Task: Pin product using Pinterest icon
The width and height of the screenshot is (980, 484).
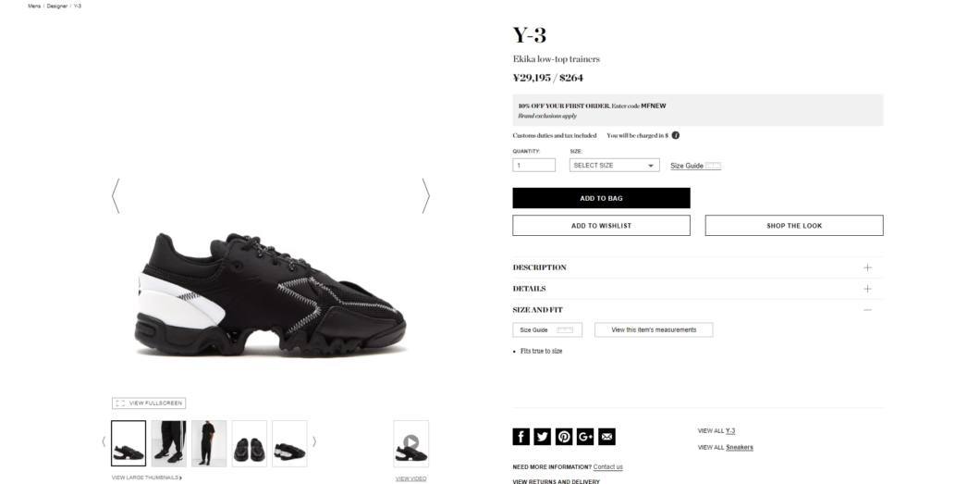Action: (x=564, y=437)
